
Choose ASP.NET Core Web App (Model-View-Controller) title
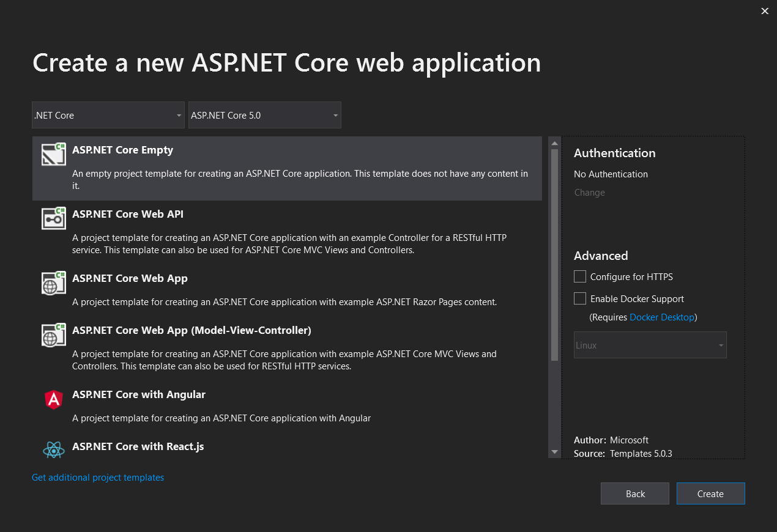tap(191, 330)
